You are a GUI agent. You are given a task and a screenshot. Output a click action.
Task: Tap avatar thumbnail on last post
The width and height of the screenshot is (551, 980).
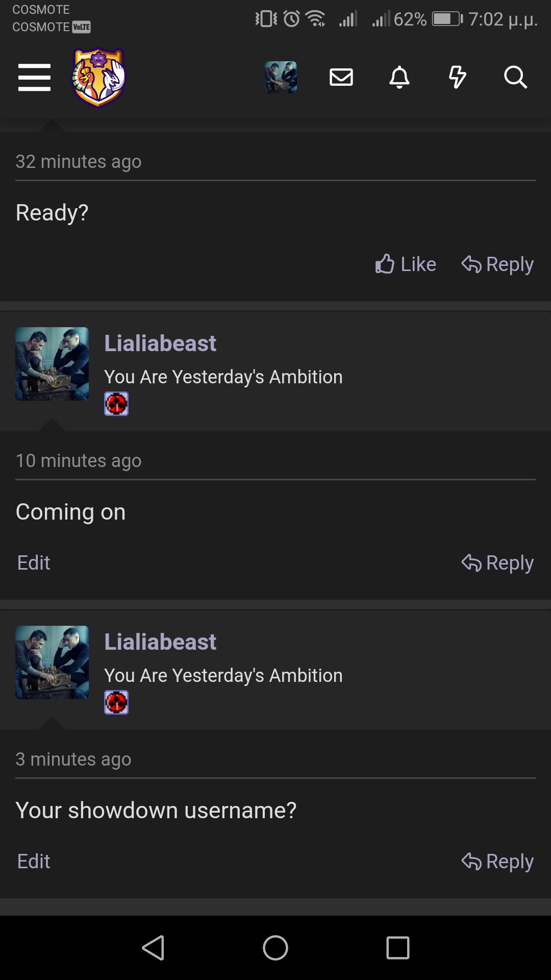pos(52,663)
